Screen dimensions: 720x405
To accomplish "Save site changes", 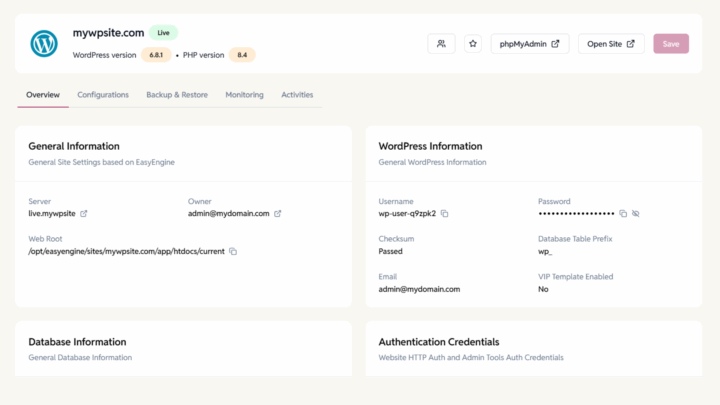I will (x=671, y=44).
